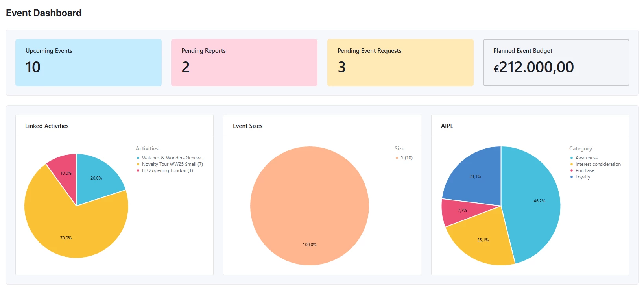Screen dimensions: 644x289
Task: Open the Planned Event Budget card
Action: pos(556,62)
